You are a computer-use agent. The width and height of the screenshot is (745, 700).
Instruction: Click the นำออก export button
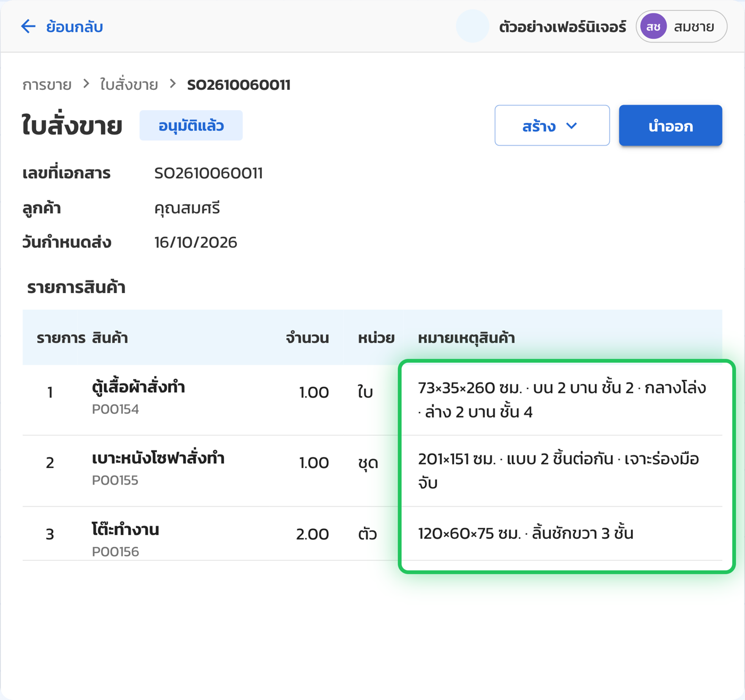tap(670, 126)
